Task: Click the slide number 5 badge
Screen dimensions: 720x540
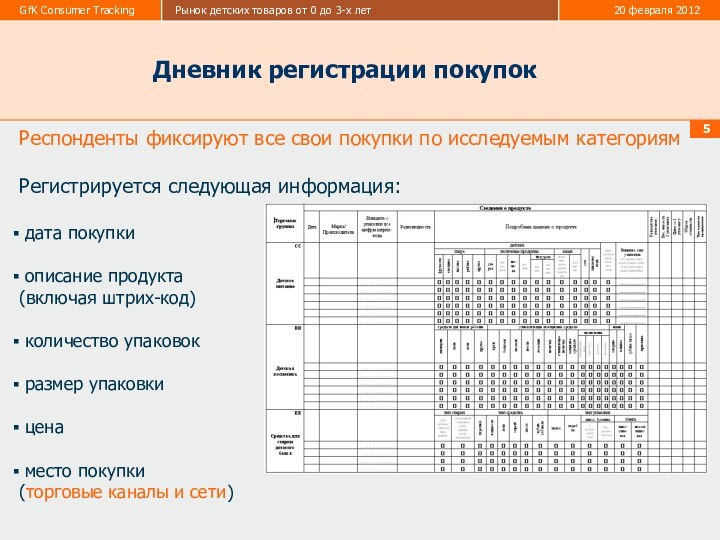Action: pyautogui.click(x=706, y=130)
